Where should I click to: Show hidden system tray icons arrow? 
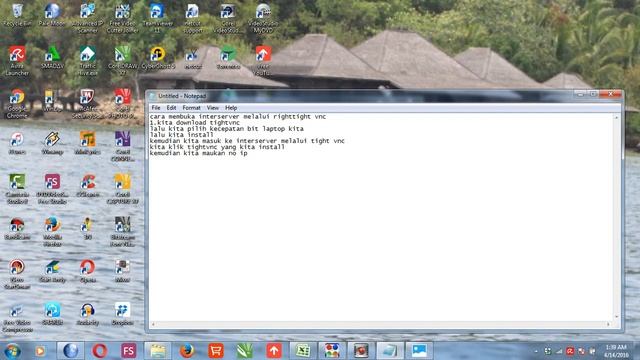[536, 351]
